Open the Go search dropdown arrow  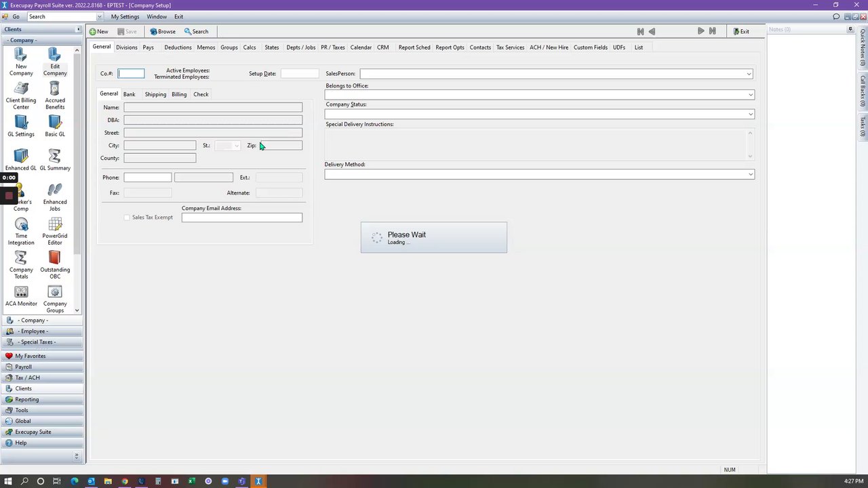[x=99, y=17]
